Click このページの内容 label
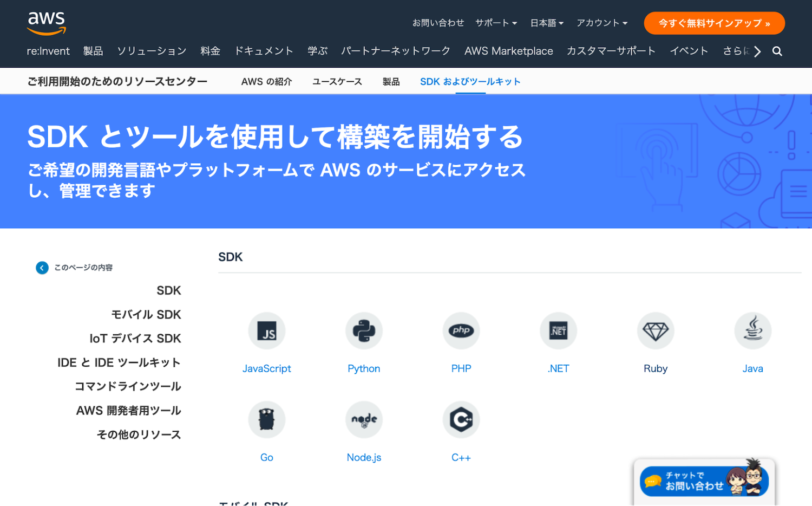Viewport: 812px width, 506px height. point(83,268)
